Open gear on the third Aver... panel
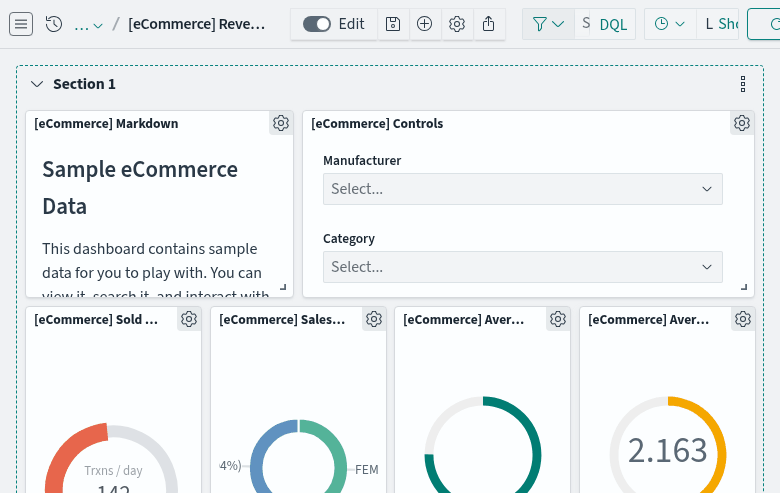The image size is (780, 493). (x=558, y=319)
